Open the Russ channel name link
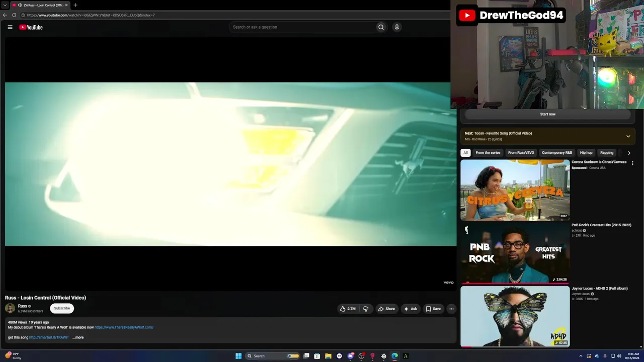644x362 pixels. pyautogui.click(x=23, y=306)
